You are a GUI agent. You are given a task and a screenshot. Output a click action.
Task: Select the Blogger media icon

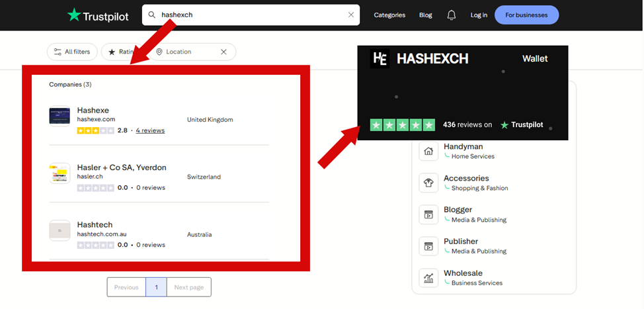[428, 214]
